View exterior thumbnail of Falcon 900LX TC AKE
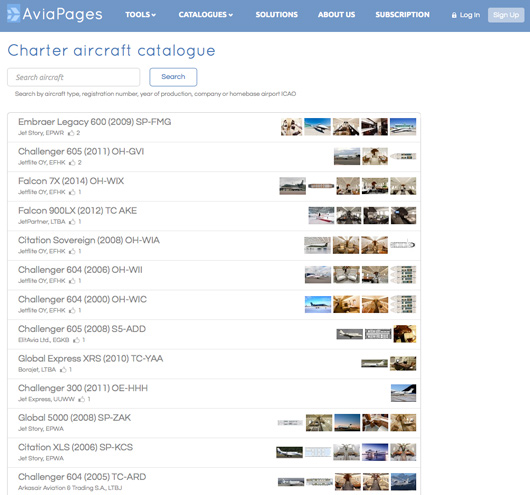This screenshot has height=495, width=530. click(x=321, y=215)
